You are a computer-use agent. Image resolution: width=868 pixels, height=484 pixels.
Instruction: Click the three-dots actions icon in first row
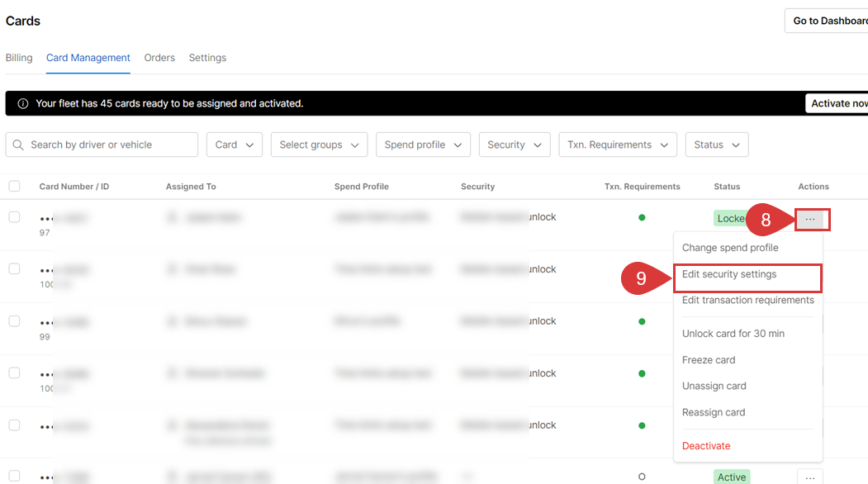(x=810, y=220)
